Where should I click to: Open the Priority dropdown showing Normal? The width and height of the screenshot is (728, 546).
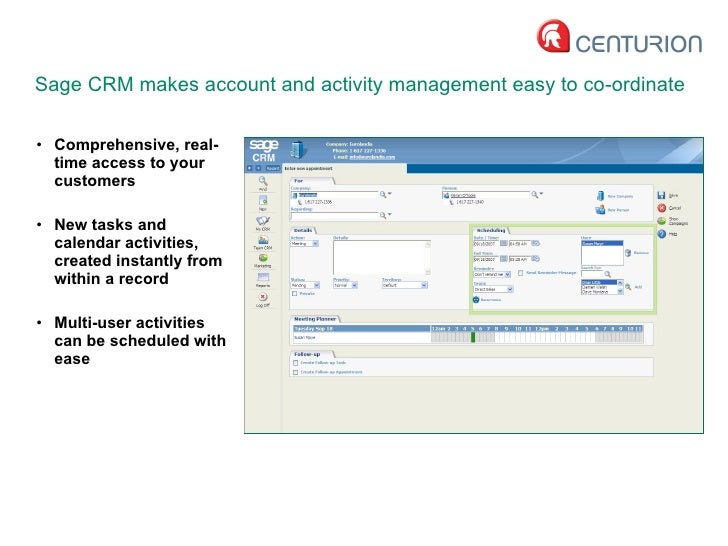345,285
